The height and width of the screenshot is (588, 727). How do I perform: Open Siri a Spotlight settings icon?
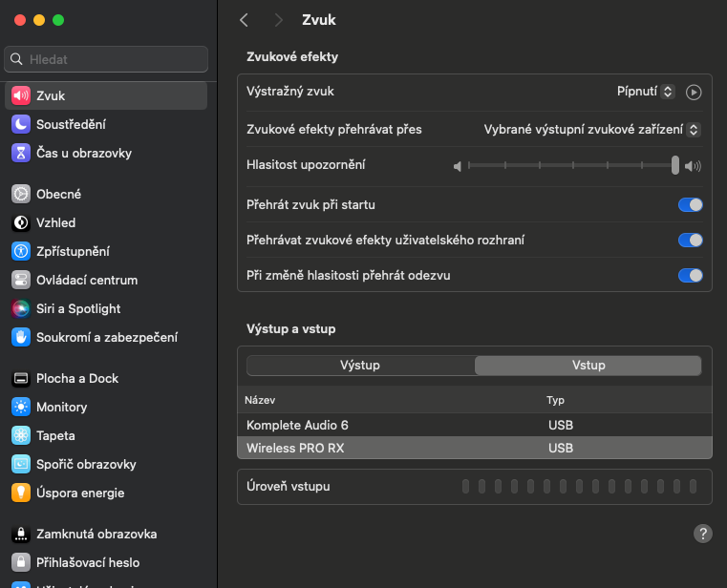pyautogui.click(x=21, y=308)
